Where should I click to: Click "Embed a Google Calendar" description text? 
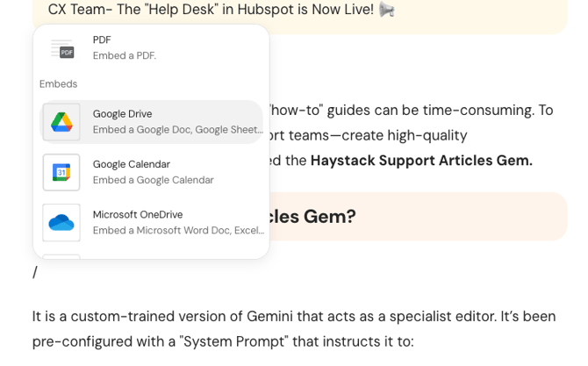tap(154, 180)
